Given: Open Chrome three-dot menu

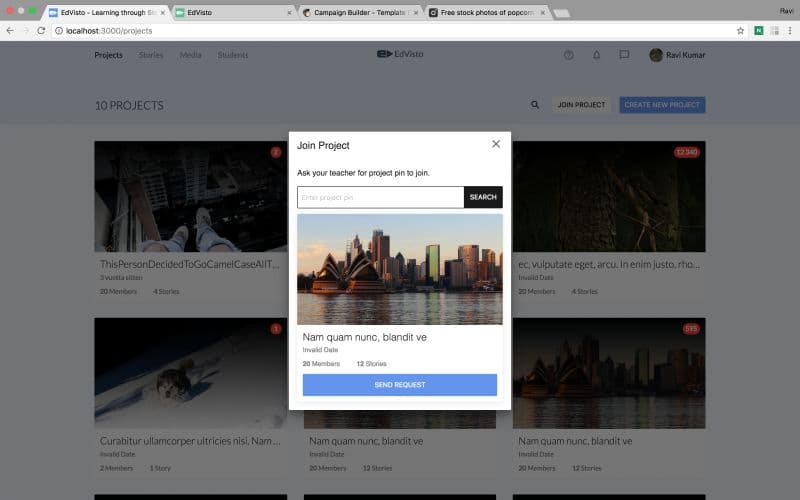Looking at the screenshot, I should [790, 31].
